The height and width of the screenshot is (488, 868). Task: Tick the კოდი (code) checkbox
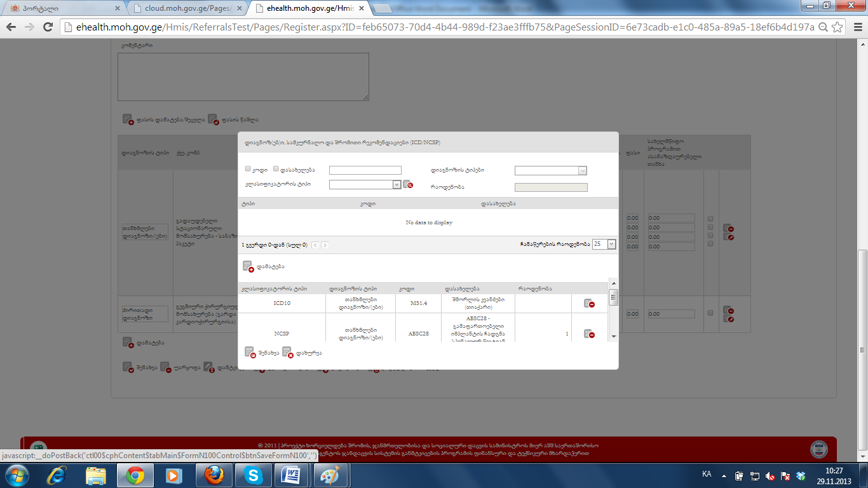point(248,169)
